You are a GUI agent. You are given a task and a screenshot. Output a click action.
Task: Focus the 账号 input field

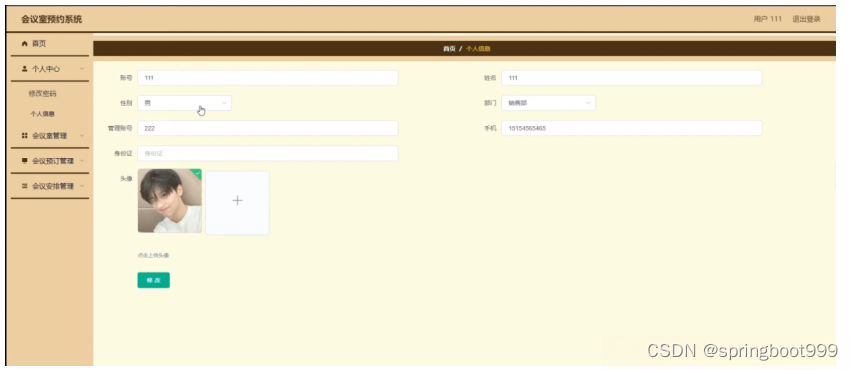pyautogui.click(x=268, y=78)
